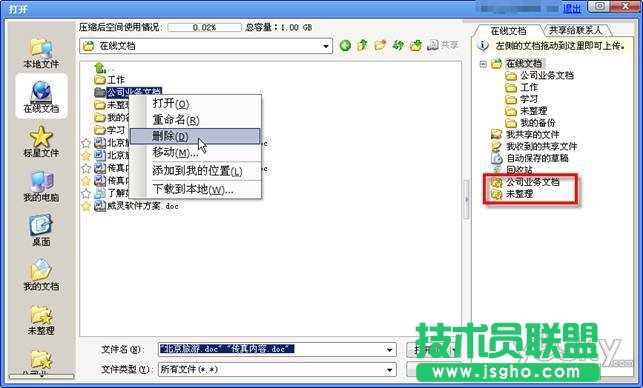The height and width of the screenshot is (388, 643).
Task: Select 工作 folder in the right tree
Action: [x=529, y=87]
